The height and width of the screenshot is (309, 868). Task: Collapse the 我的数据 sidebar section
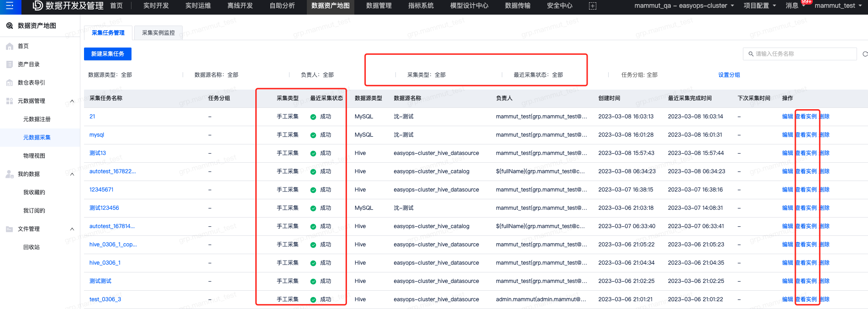72,174
